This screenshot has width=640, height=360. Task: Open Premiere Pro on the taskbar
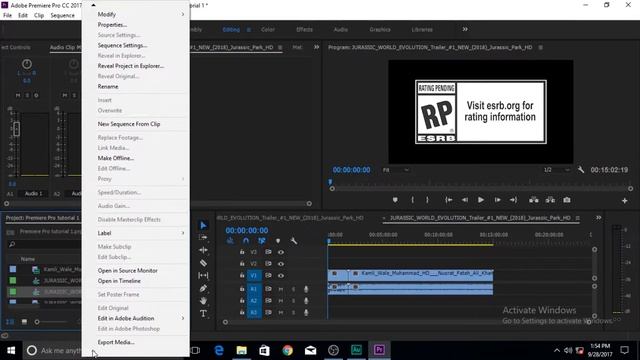pyautogui.click(x=379, y=350)
